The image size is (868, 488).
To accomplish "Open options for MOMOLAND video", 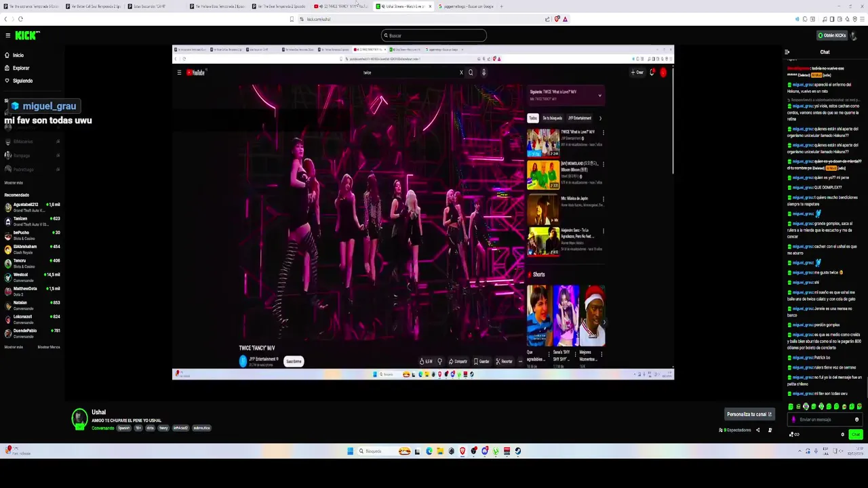I will (x=603, y=164).
